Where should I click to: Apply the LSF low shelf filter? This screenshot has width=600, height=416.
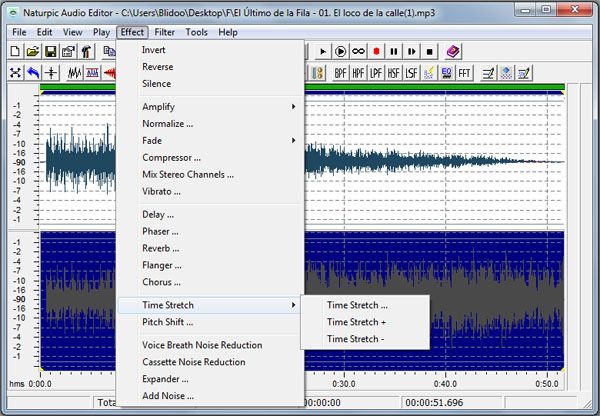412,73
